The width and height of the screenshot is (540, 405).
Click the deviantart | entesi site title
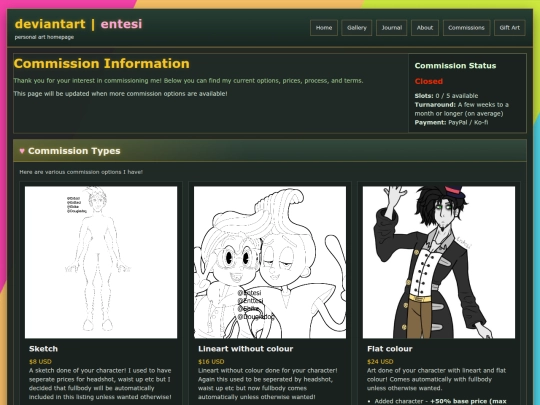pyautogui.click(x=79, y=24)
